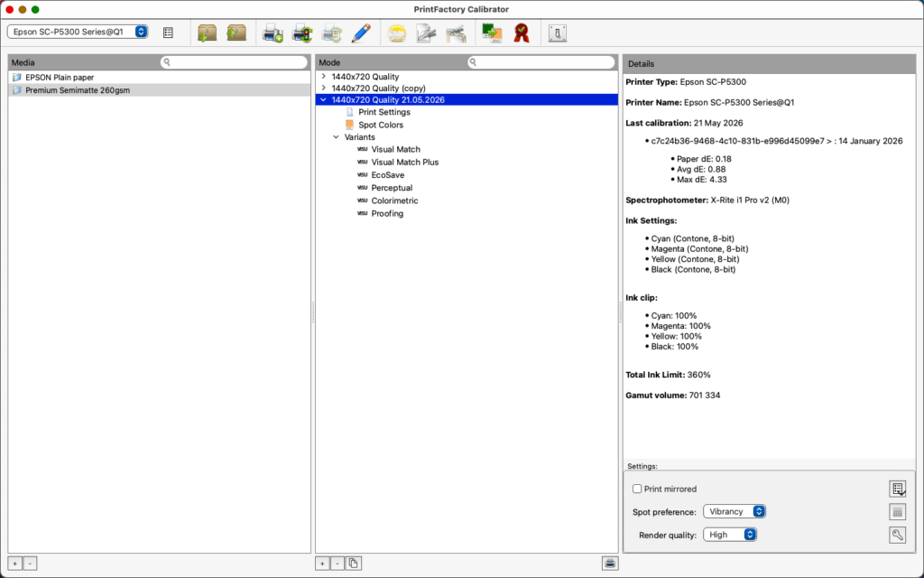The image size is (924, 578).
Task: Click the import package box with down arrow
Action: (x=207, y=33)
